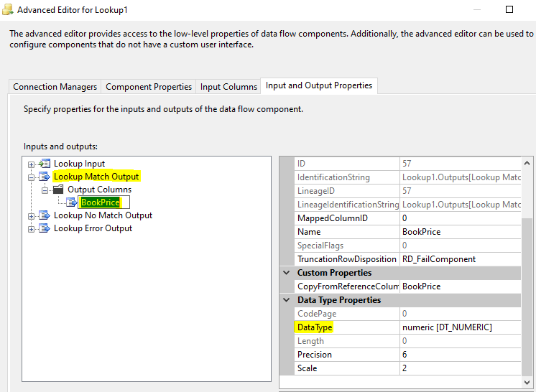Select Lookup Input tree item

(79, 164)
